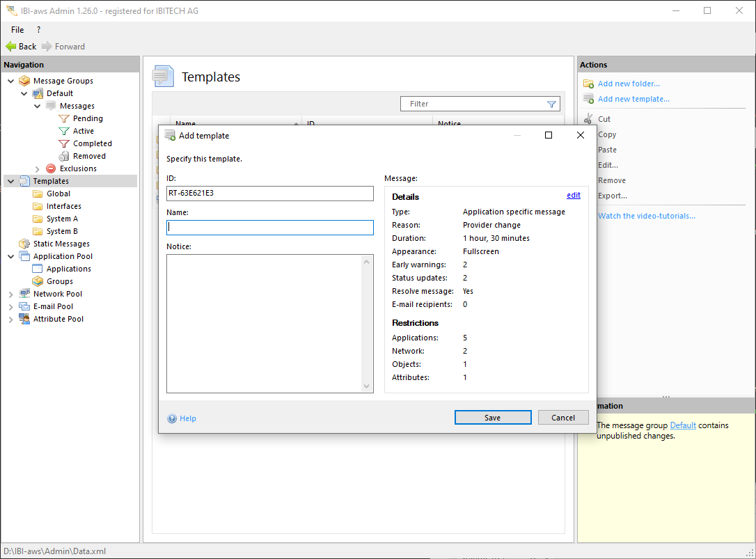Viewport: 756px width, 559px height.
Task: Select the System A templates folder
Action: pos(62,219)
